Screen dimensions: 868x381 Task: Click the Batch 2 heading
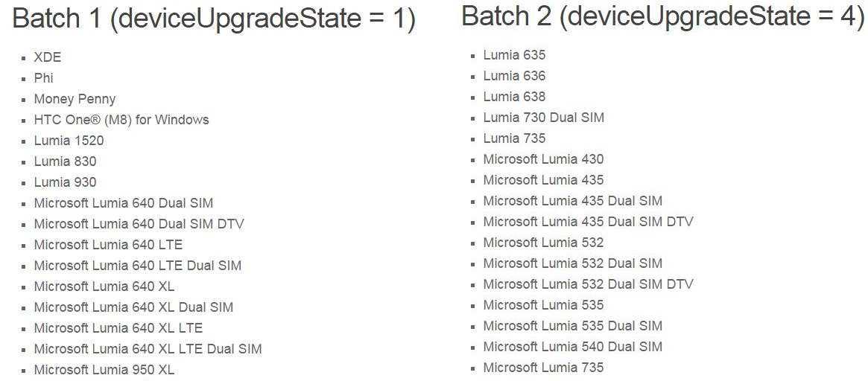[662, 16]
